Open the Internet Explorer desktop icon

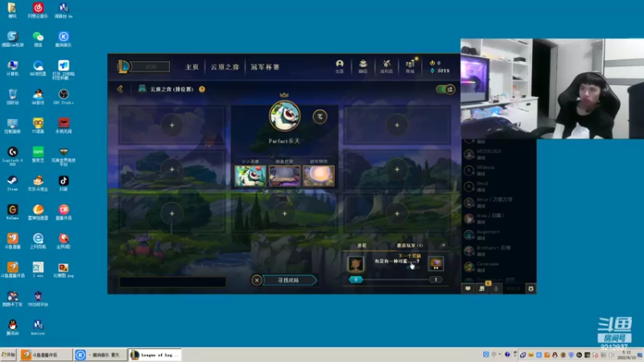pos(38,241)
